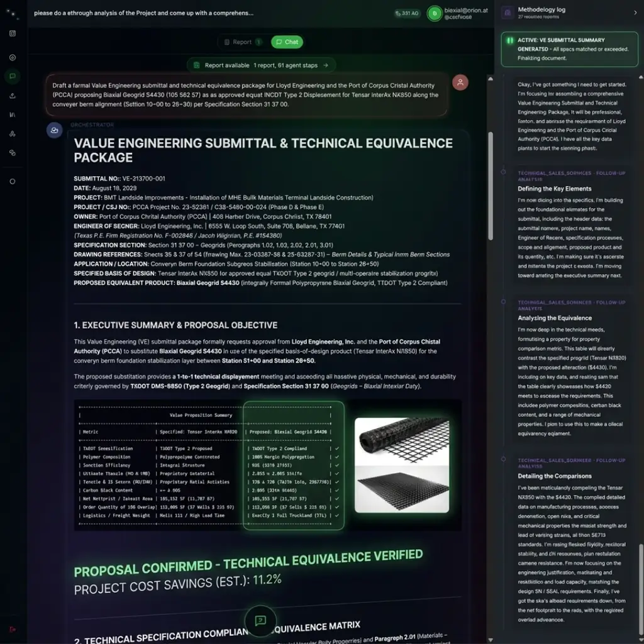Viewport: 644px width, 644px height.
Task: Click the main chat vertical scrollbar thumb
Action: tap(491, 186)
